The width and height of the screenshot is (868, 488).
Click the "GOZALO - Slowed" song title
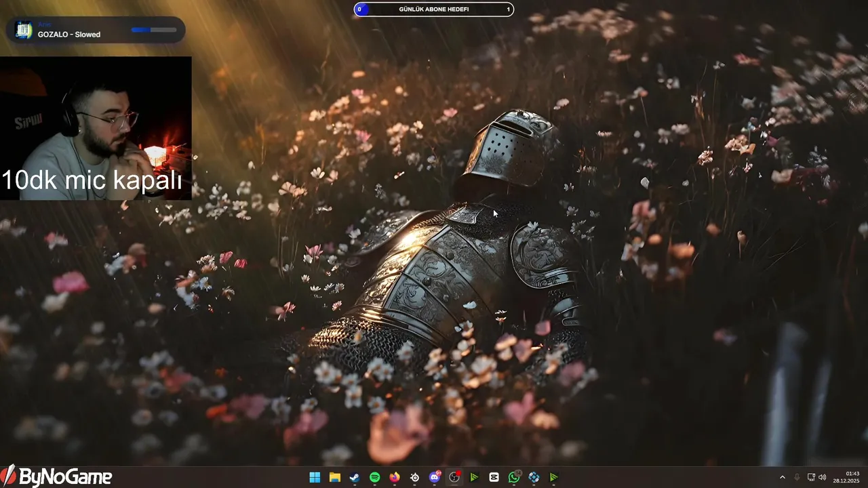(x=69, y=35)
